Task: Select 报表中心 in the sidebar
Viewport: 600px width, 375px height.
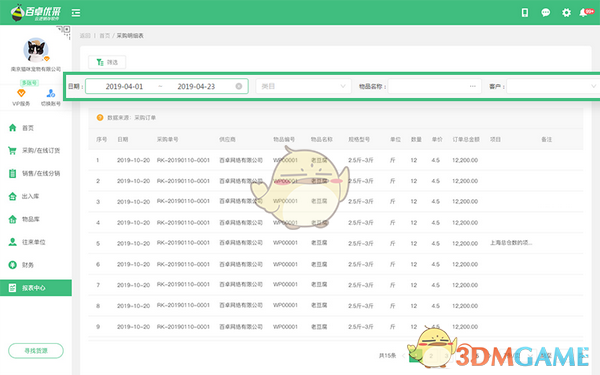Action: (36, 288)
